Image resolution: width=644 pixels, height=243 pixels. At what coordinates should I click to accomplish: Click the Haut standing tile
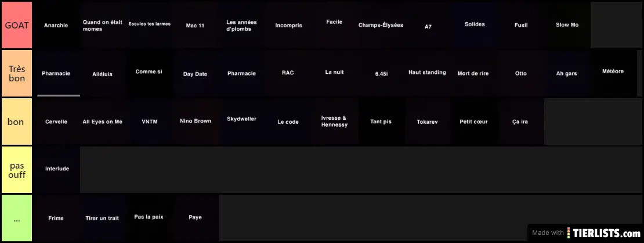tap(427, 73)
